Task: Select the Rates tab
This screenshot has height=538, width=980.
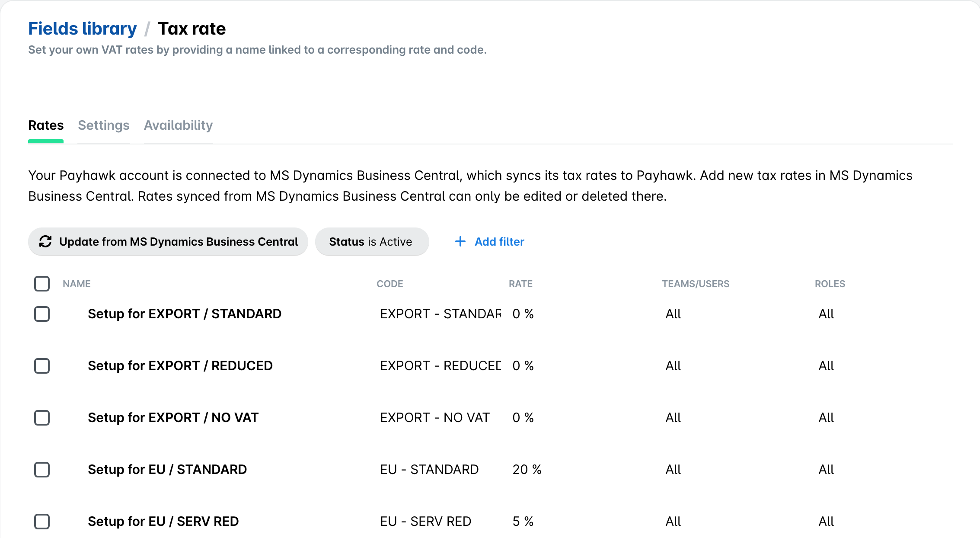Action: [46, 125]
